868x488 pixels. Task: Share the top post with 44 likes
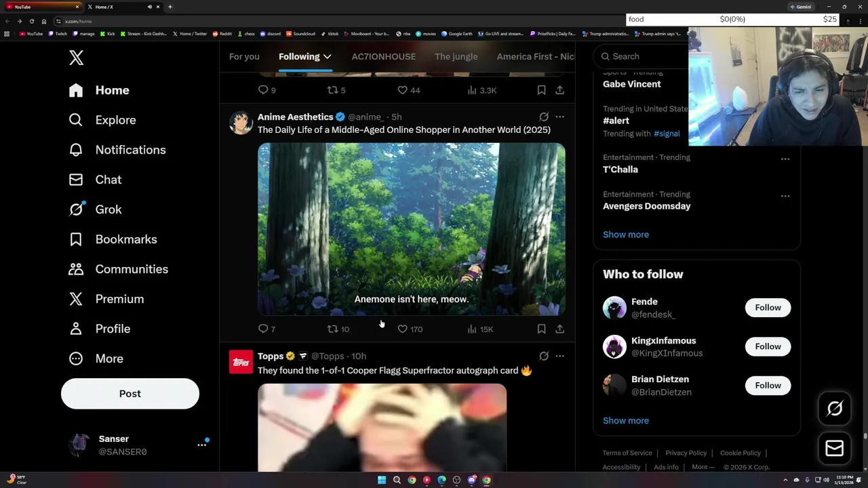559,89
